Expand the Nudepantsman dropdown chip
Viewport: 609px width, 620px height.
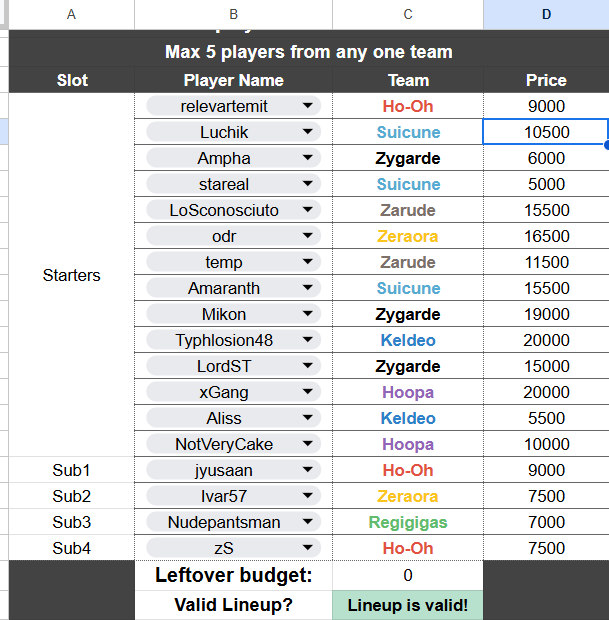pos(307,522)
